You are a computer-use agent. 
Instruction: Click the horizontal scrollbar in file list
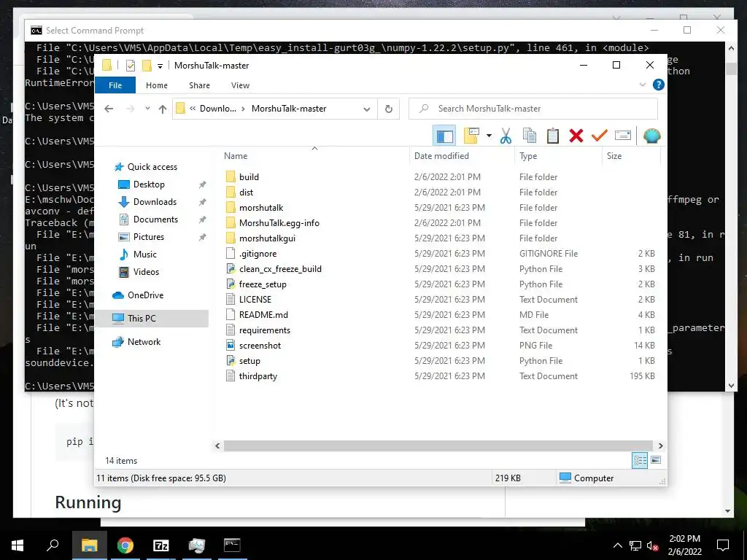438,446
